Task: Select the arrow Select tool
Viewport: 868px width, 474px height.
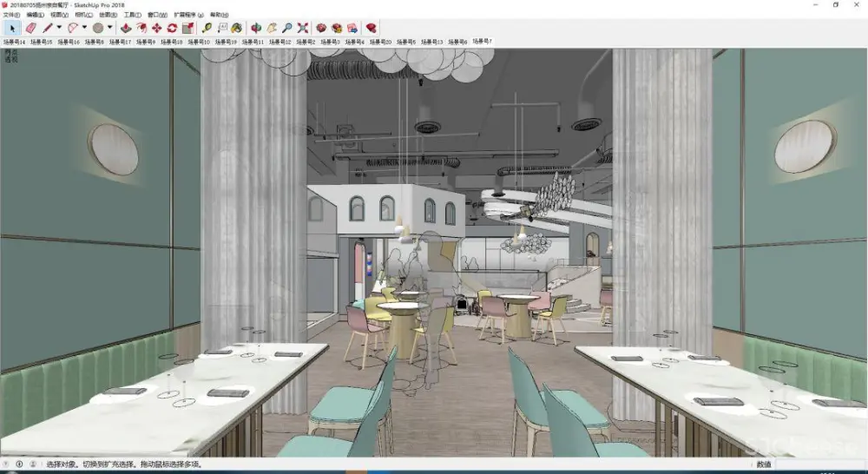Action: [x=12, y=28]
